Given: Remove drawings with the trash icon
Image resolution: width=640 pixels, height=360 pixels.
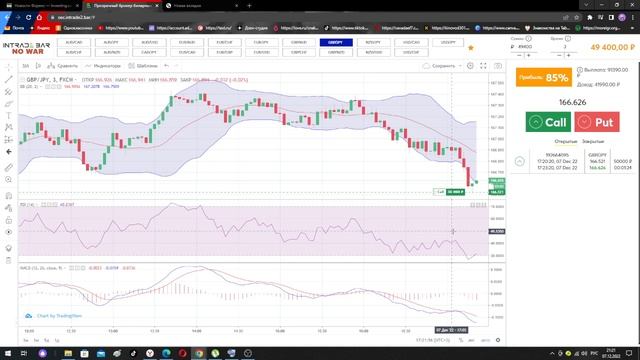Looking at the screenshot, I should click(9, 260).
